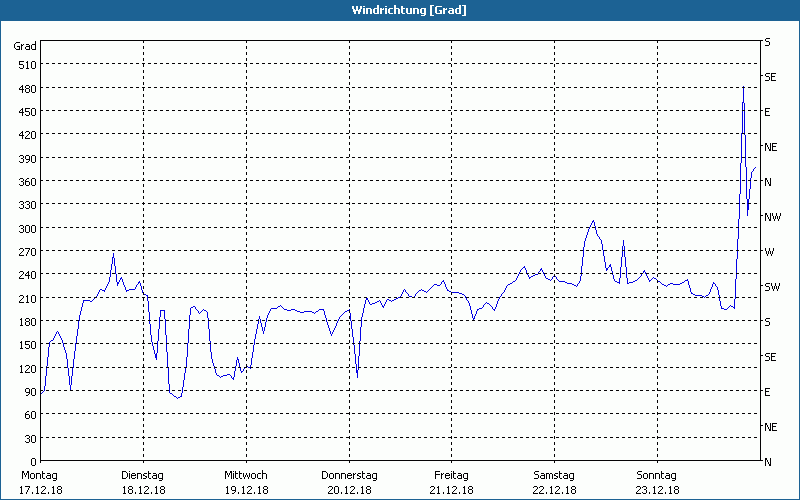Screen dimensions: 800x500
Task: Click the 'N' compass label level with 360
Action: coord(768,182)
